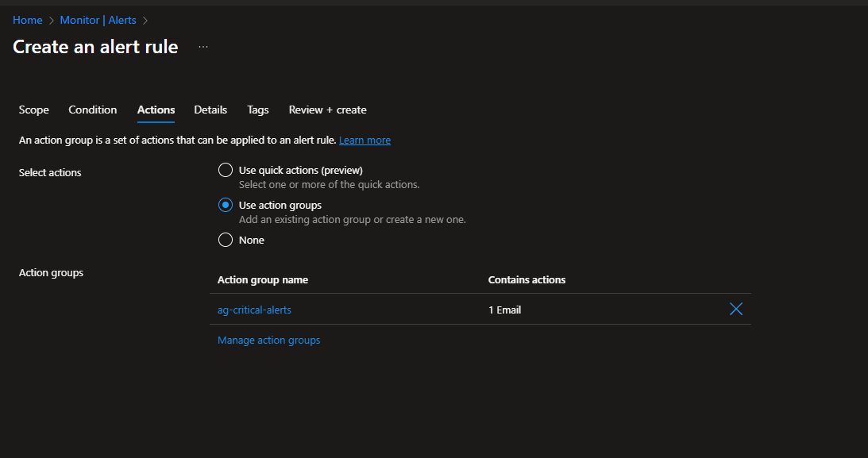This screenshot has height=458, width=868.
Task: Click the Contains actions column header
Action: 527,279
